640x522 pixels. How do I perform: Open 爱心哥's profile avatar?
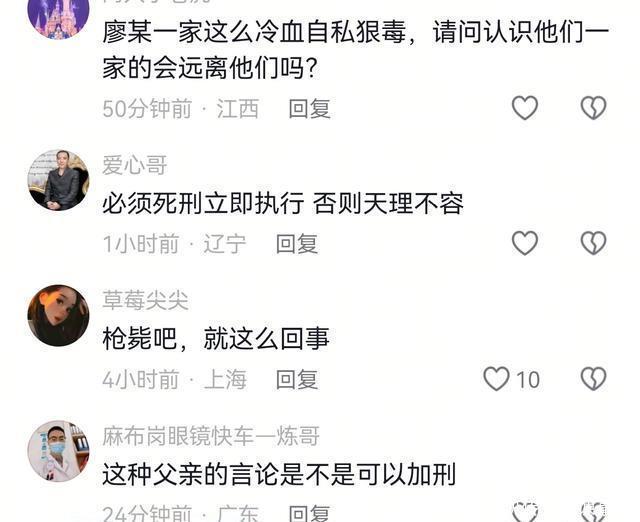58,180
